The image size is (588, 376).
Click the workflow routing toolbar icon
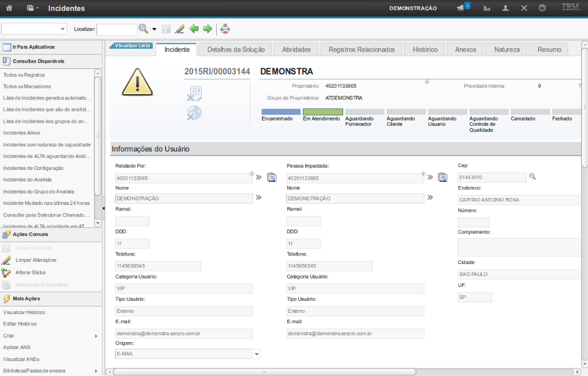tap(225, 29)
